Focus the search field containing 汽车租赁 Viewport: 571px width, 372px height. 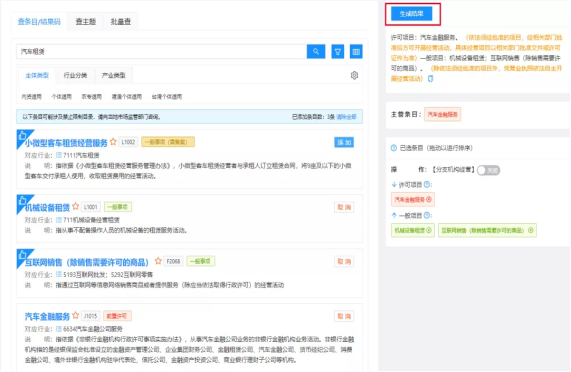point(162,52)
